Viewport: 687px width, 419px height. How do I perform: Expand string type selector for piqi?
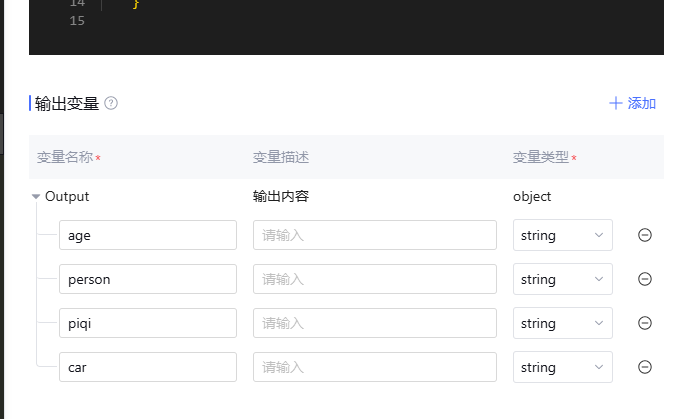pyautogui.click(x=562, y=323)
